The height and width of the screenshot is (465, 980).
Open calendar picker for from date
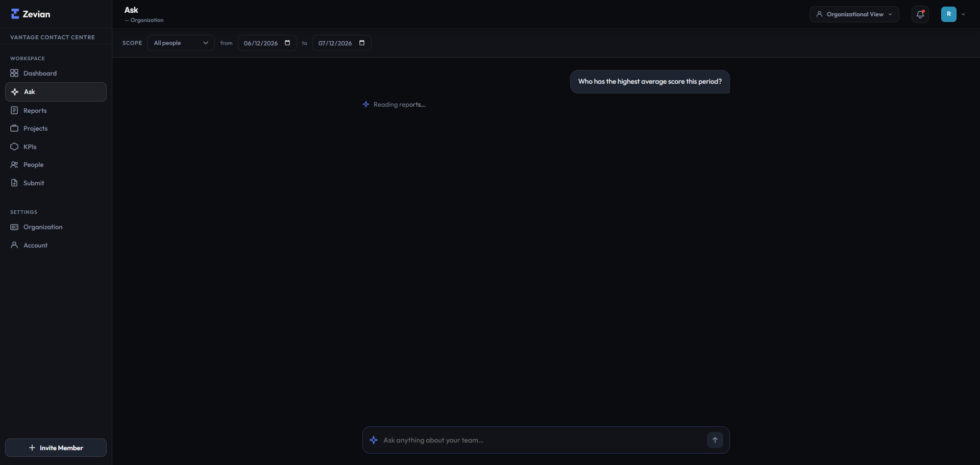pos(287,43)
